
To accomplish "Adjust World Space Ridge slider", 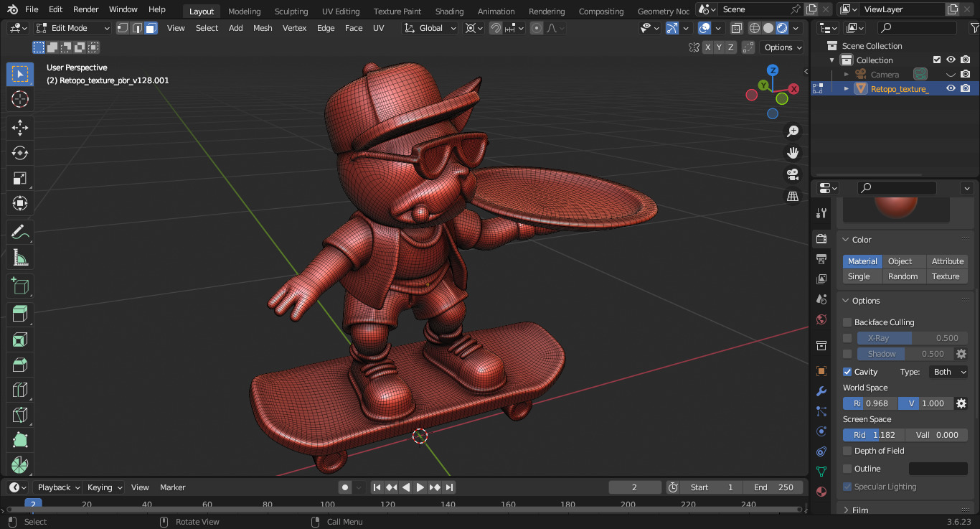I will [870, 403].
